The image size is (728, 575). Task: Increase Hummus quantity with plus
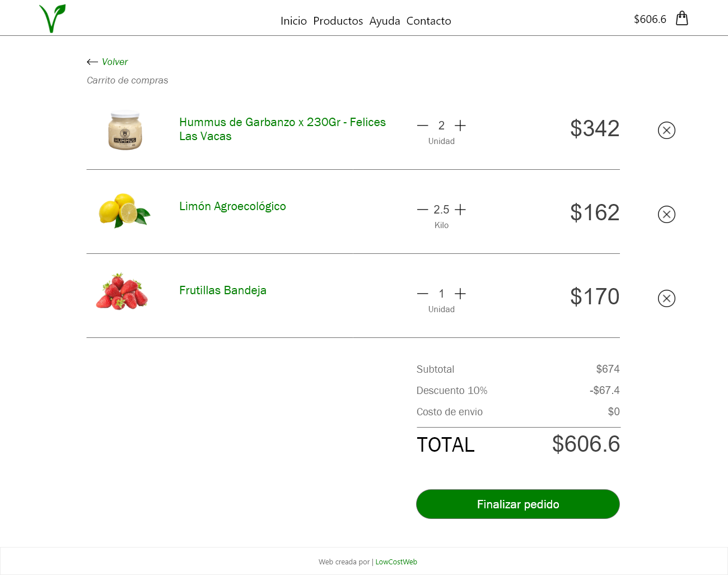(x=460, y=126)
